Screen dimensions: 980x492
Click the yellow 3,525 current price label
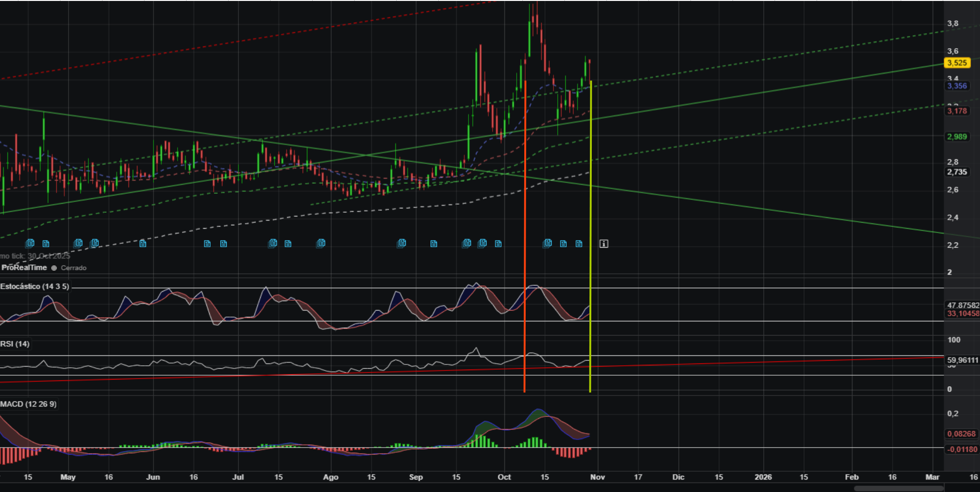[x=957, y=63]
